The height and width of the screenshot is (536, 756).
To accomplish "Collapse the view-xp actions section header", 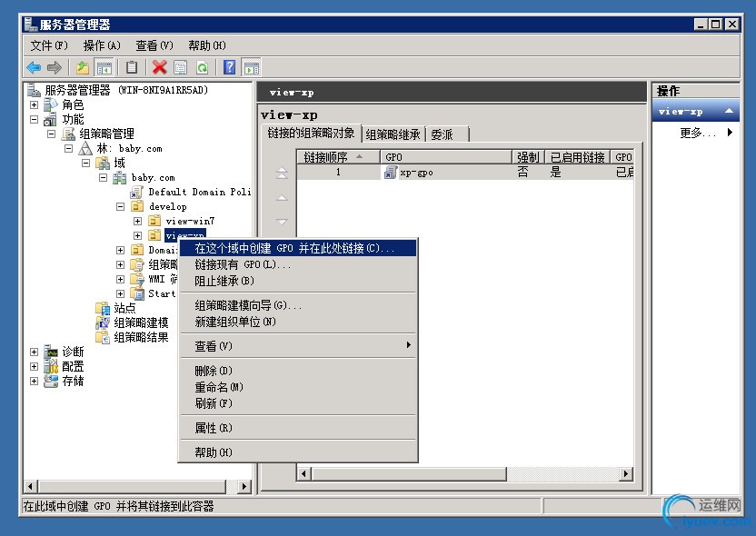I will (729, 112).
